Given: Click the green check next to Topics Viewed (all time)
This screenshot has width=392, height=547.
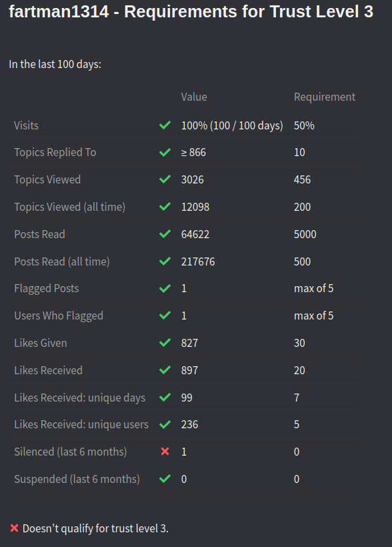Looking at the screenshot, I should click(165, 207).
